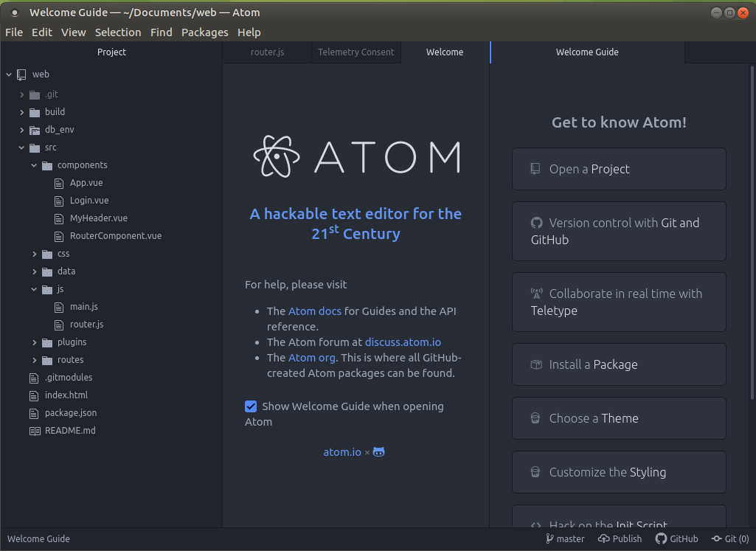The height and width of the screenshot is (551, 756).
Task: Visit the discuss.atom.io forum link
Action: (x=403, y=342)
